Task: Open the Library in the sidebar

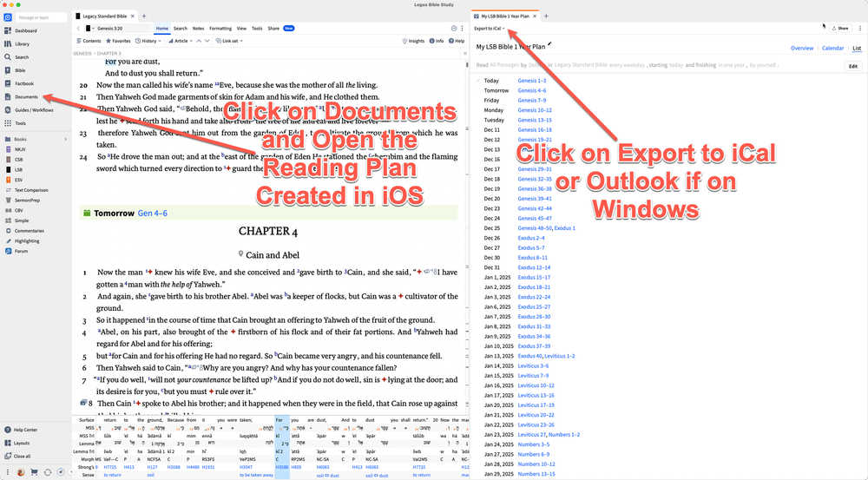Action: click(x=17, y=43)
